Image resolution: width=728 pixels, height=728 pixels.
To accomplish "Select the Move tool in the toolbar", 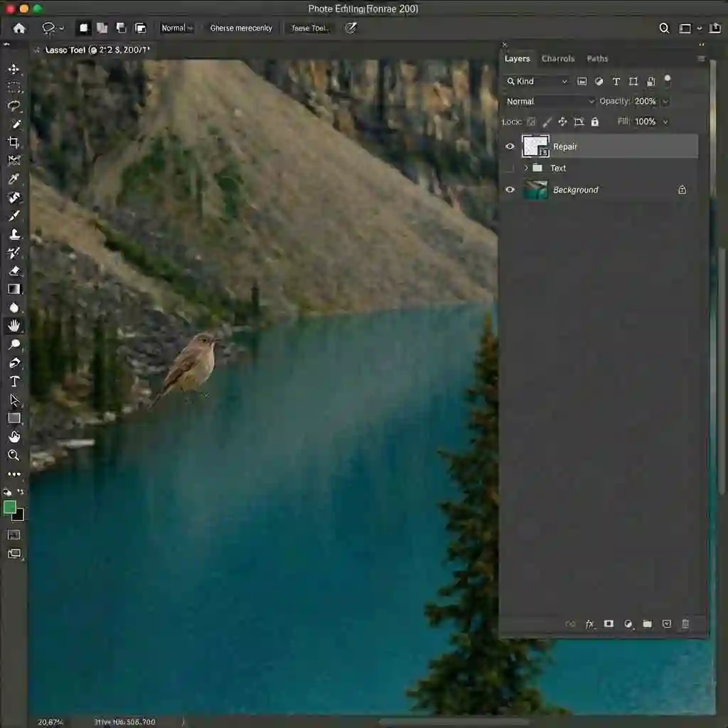I will point(14,69).
